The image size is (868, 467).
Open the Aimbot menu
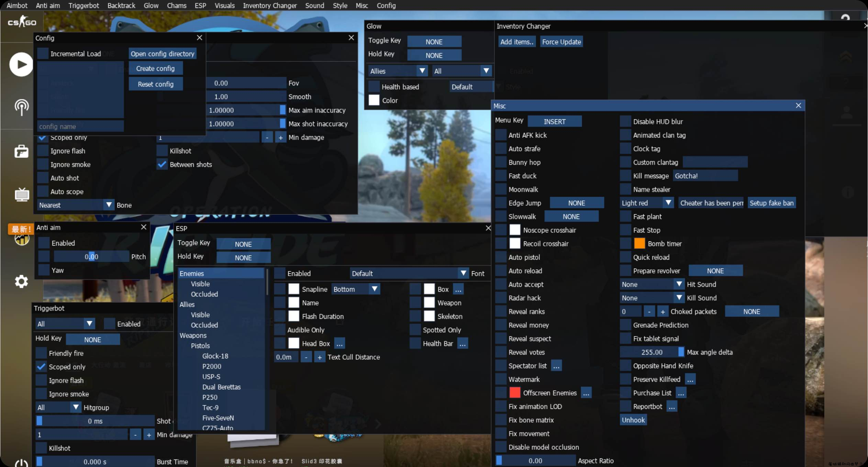tap(17, 6)
